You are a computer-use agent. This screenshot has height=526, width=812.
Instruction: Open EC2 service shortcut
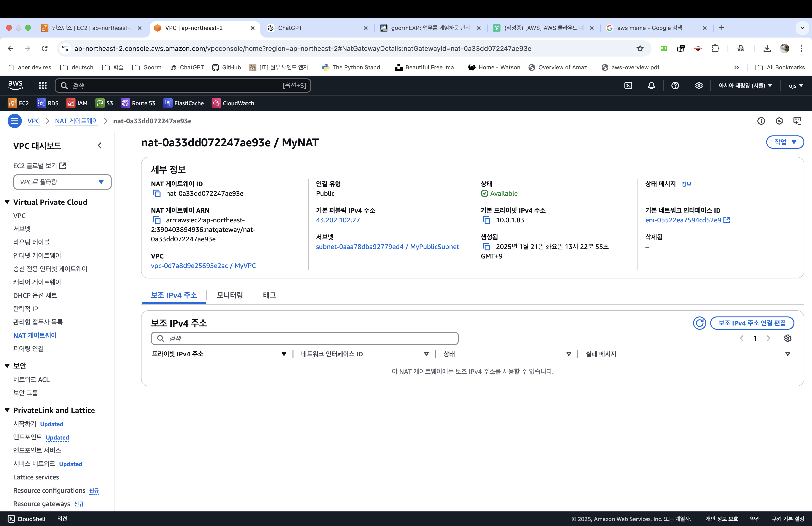click(x=19, y=103)
